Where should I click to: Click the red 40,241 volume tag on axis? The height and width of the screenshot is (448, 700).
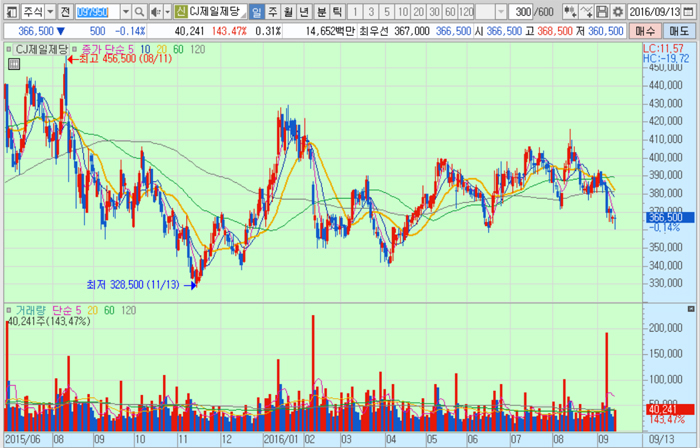(671, 409)
